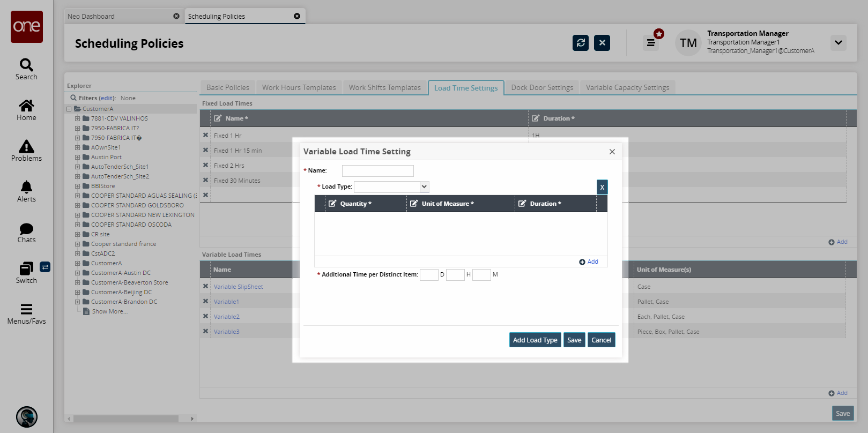
Task: Remove load type with blue X button
Action: (x=602, y=187)
